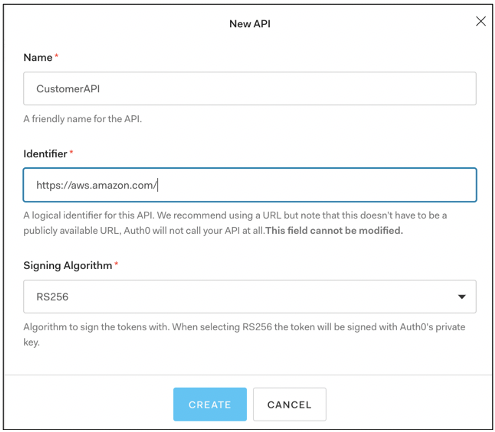The width and height of the screenshot is (495, 432).
Task: Click the Identifier field label
Action: [x=45, y=154]
